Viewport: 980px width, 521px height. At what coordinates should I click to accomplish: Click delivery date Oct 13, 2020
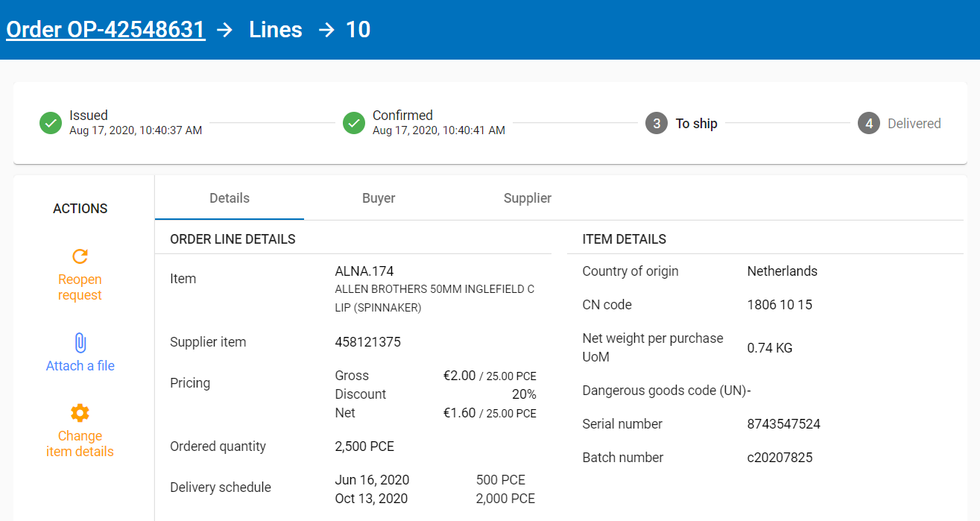pyautogui.click(x=371, y=499)
